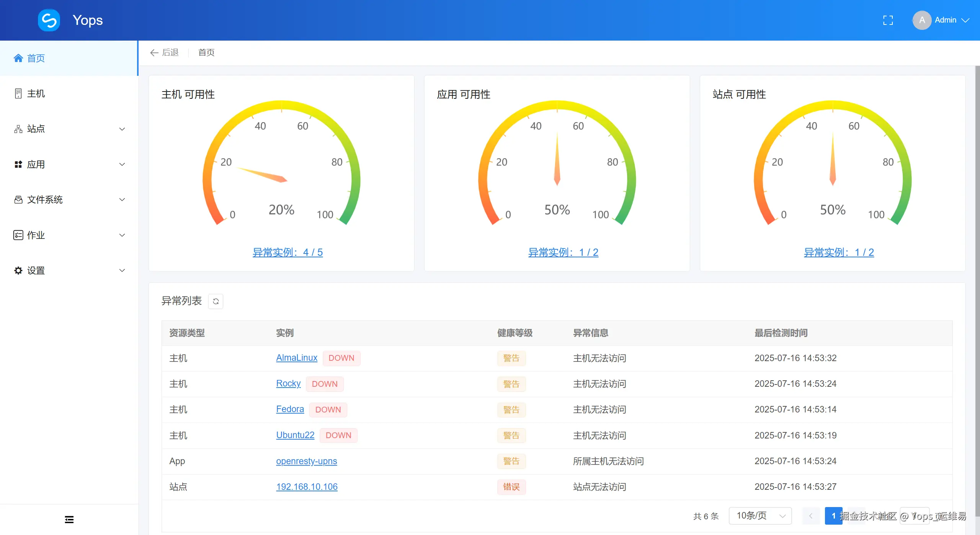Click the 后退 back arrow
This screenshot has width=980, height=535.
[x=155, y=52]
